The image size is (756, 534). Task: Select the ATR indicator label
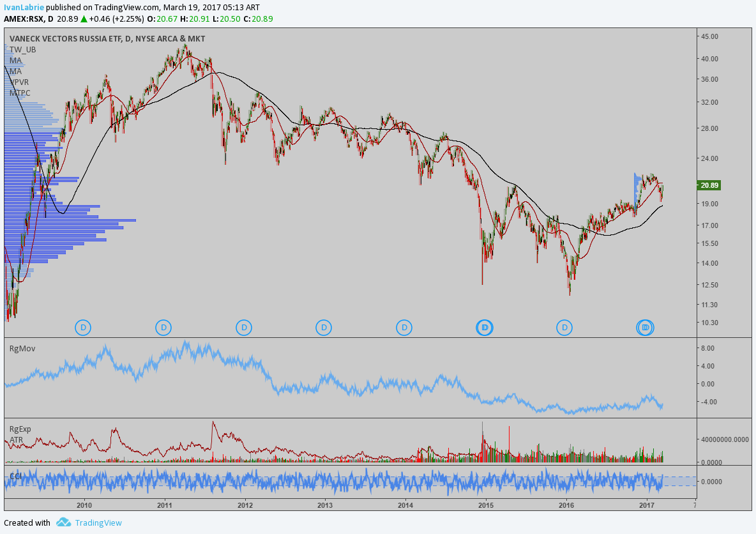click(x=17, y=440)
